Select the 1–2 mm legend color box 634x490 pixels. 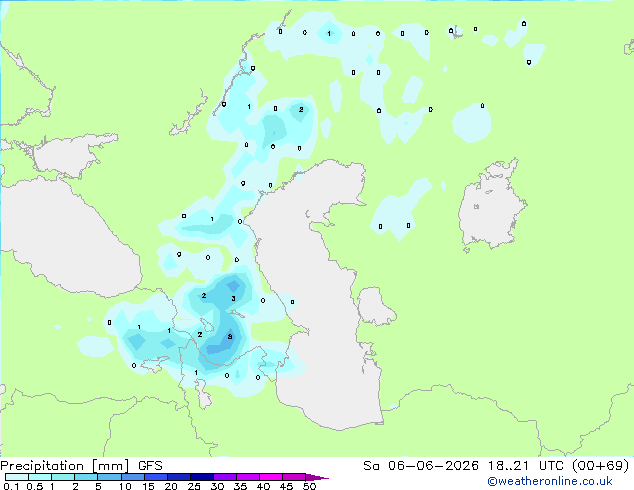(63, 477)
